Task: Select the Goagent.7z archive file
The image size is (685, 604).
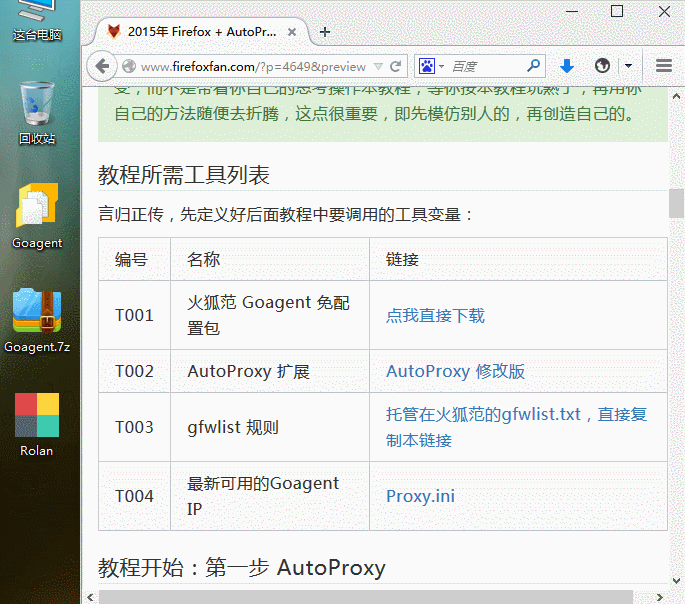Action: pos(37,321)
